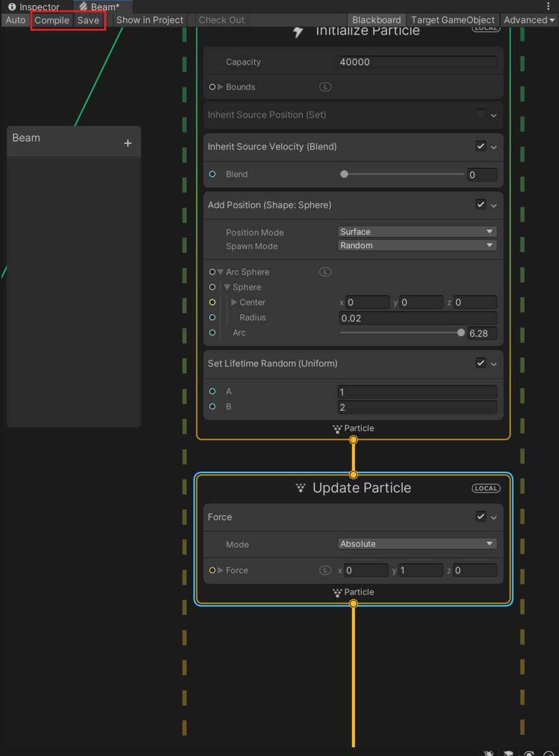
Task: Click the plus icon in Beam blackboard
Action: (128, 143)
